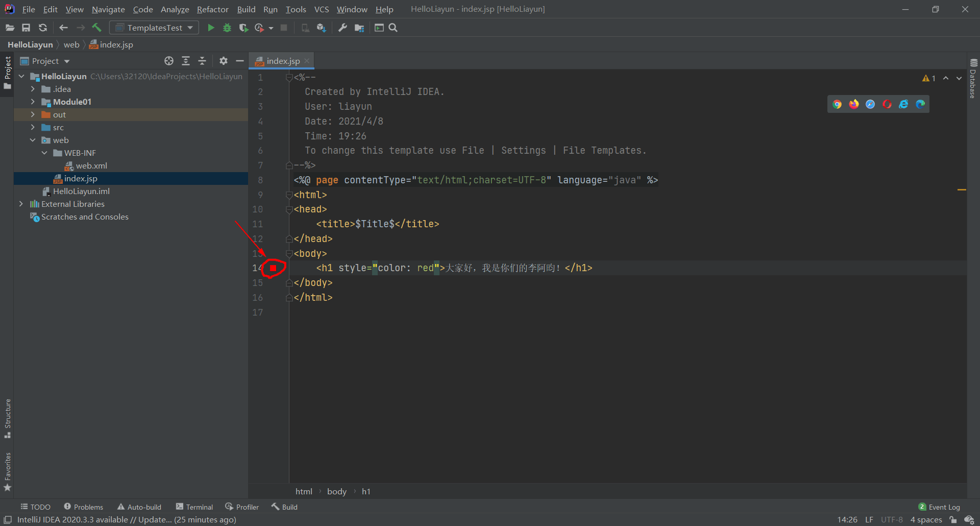Open the Event Log
The image size is (980, 526).
pos(939,507)
